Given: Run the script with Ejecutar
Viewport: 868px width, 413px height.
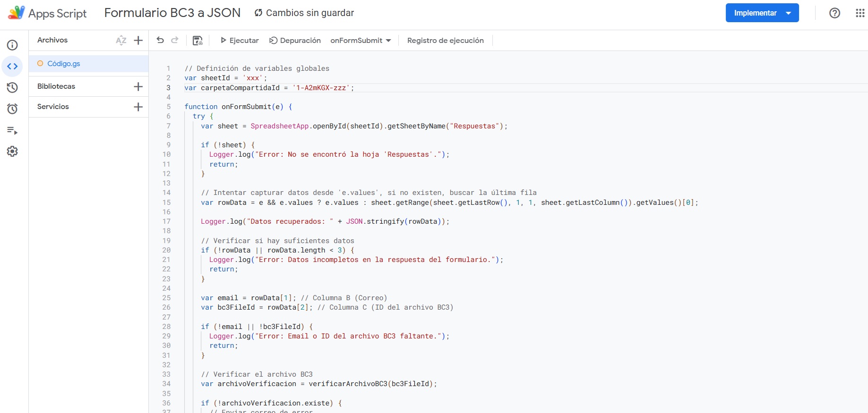Looking at the screenshot, I should pyautogui.click(x=240, y=41).
